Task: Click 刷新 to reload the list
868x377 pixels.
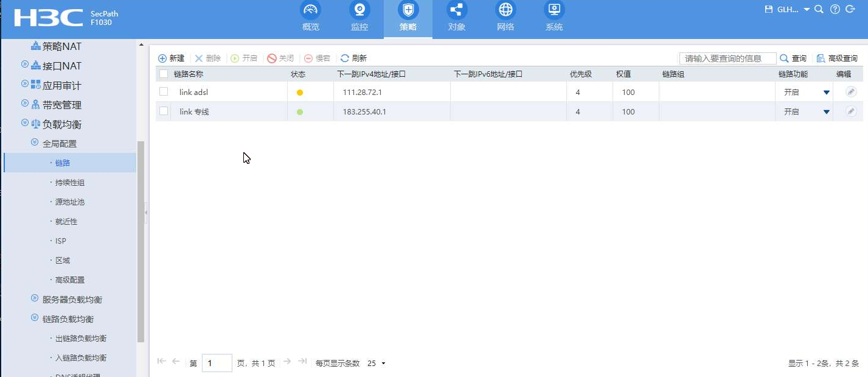Action: [353, 58]
